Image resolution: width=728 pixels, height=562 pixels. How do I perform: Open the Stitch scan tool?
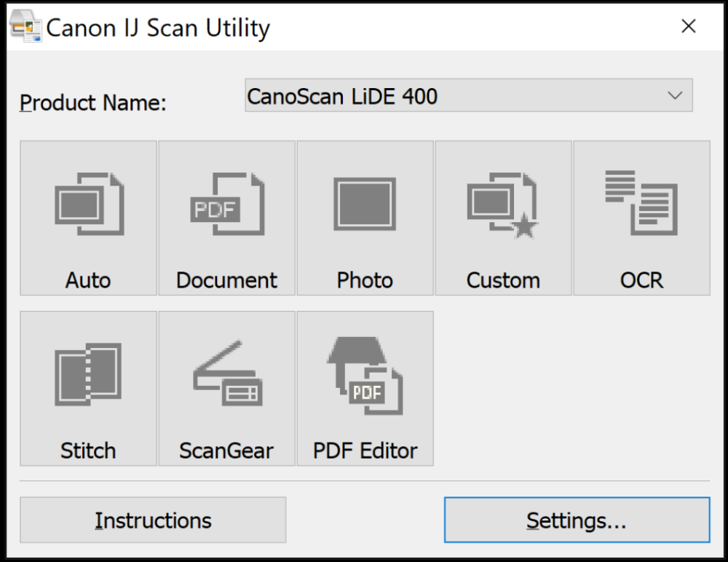[x=88, y=376]
